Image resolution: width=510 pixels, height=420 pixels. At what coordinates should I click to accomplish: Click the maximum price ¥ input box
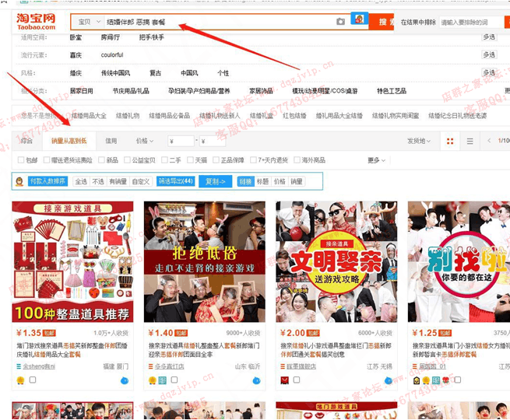[x=213, y=141]
